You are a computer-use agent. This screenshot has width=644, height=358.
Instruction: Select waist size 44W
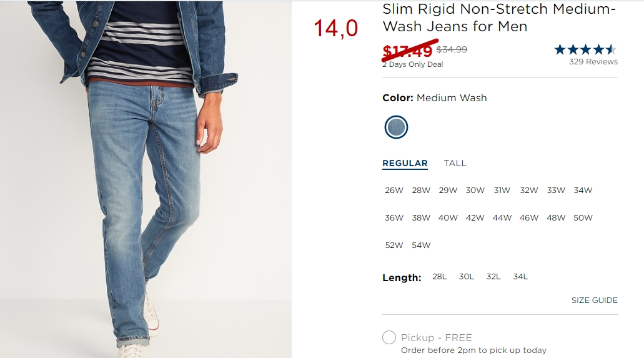(x=502, y=218)
